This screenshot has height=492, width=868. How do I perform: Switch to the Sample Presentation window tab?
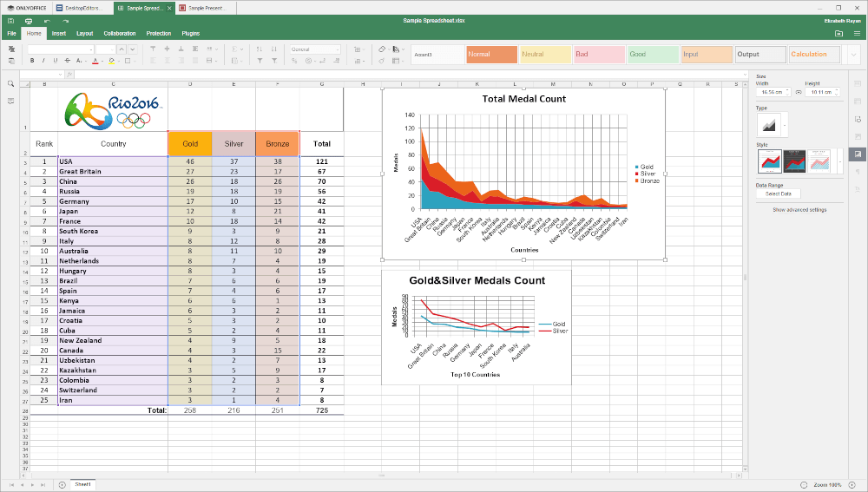point(206,9)
